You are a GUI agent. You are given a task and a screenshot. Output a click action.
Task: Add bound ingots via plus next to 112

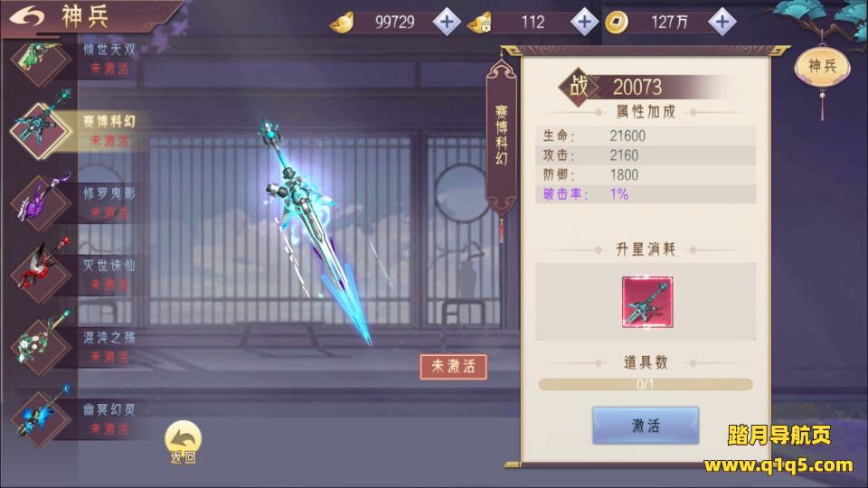click(x=585, y=22)
